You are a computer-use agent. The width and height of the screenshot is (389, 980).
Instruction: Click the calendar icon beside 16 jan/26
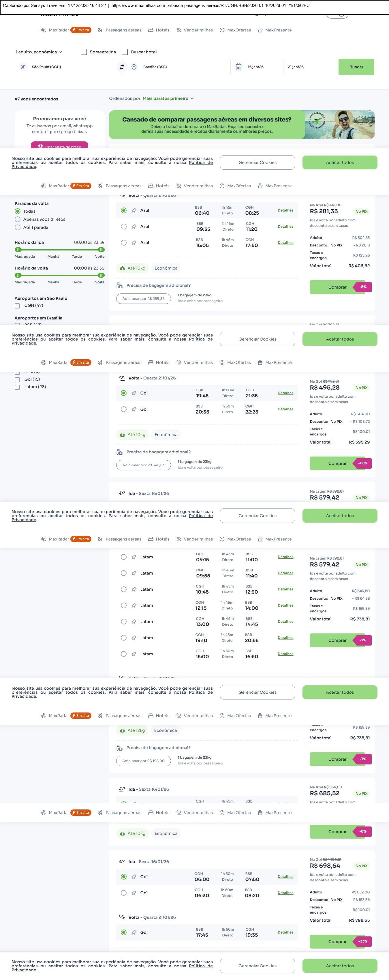[238, 67]
